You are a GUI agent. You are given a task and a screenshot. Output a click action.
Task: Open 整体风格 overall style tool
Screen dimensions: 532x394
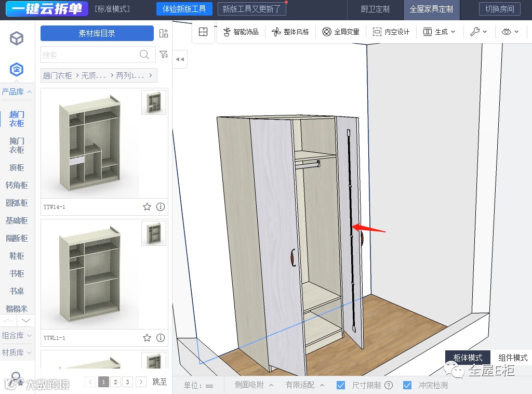[290, 32]
